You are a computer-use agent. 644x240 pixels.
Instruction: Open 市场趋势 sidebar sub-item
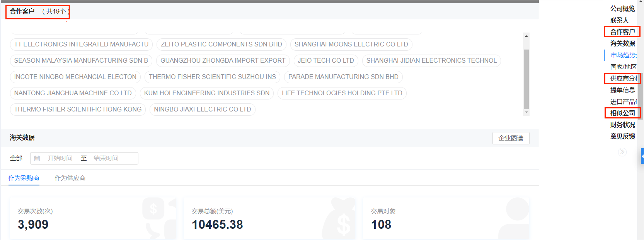pyautogui.click(x=624, y=55)
